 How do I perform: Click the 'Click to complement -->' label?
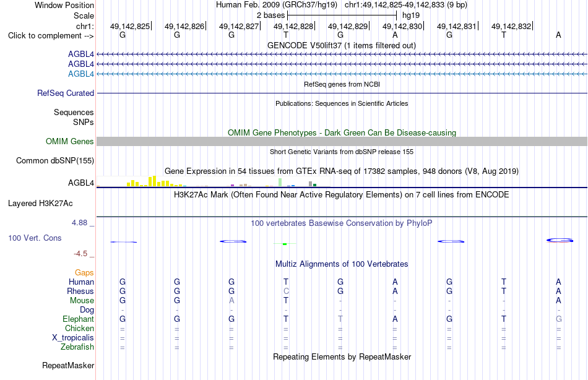pyautogui.click(x=51, y=36)
